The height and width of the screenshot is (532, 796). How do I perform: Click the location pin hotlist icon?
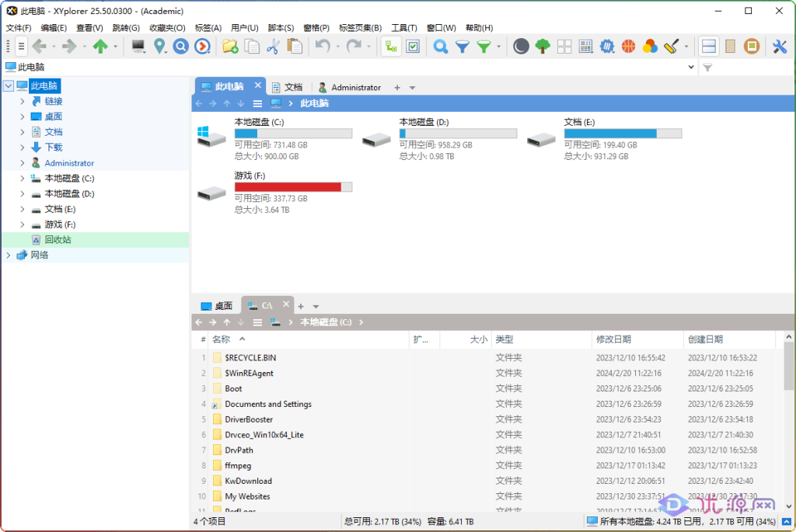160,47
